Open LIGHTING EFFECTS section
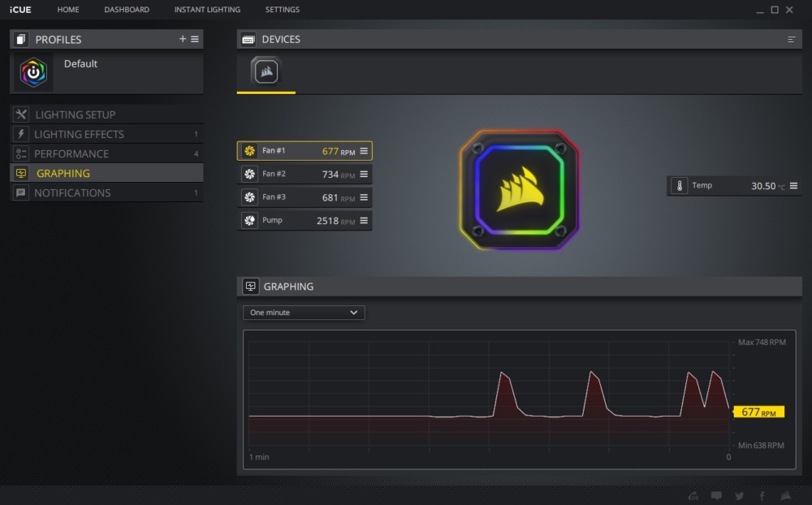 point(106,134)
